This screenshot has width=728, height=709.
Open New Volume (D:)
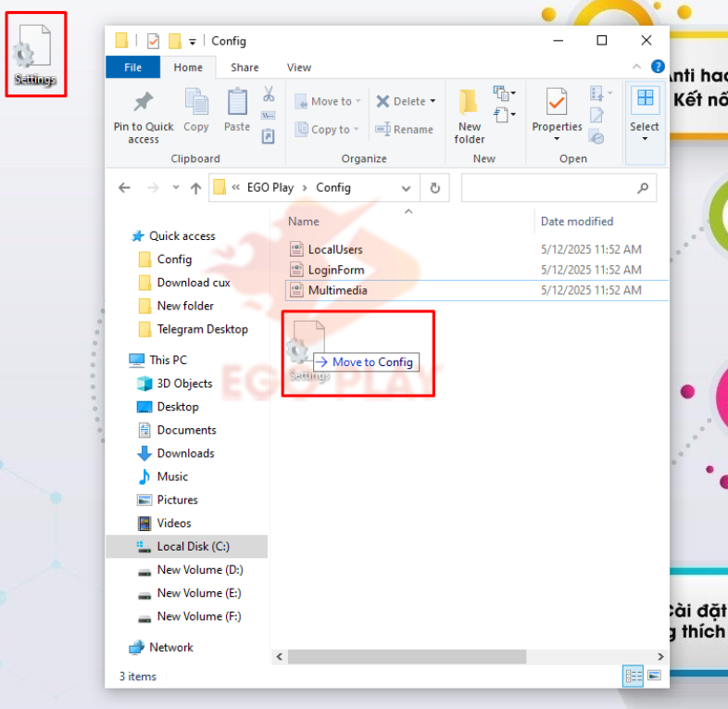coord(200,570)
